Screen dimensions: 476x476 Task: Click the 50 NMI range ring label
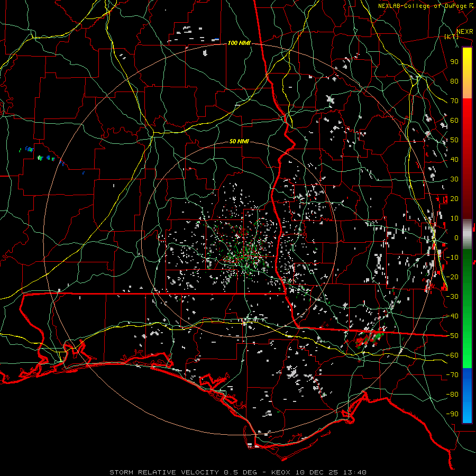[x=239, y=141]
